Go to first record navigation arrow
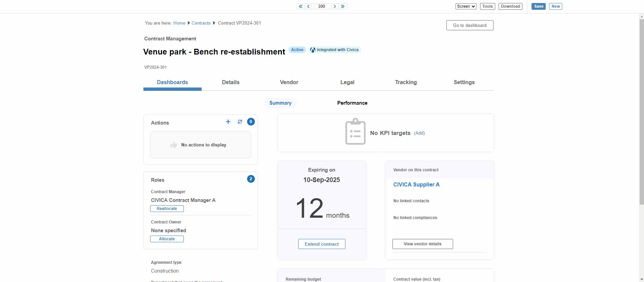 (301, 6)
